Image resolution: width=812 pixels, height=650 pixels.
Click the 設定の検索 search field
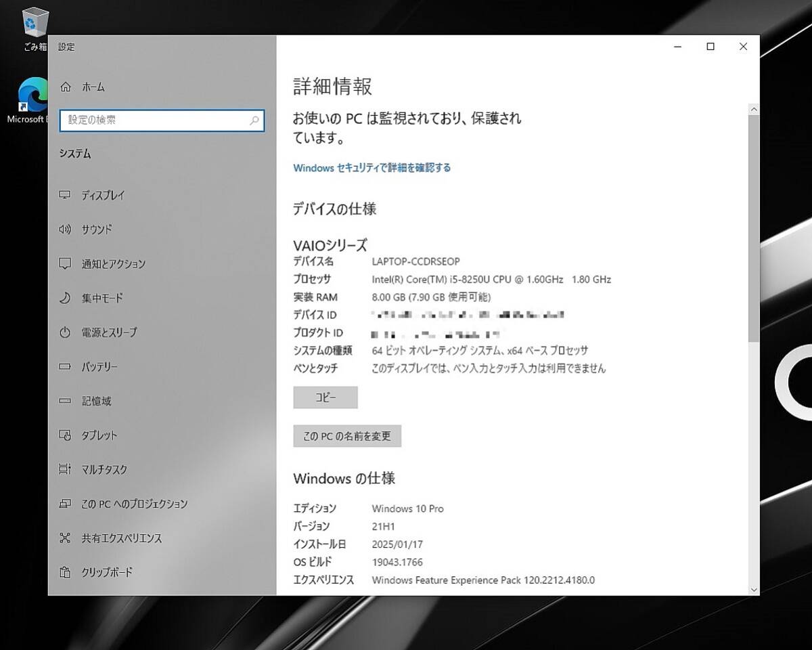162,121
